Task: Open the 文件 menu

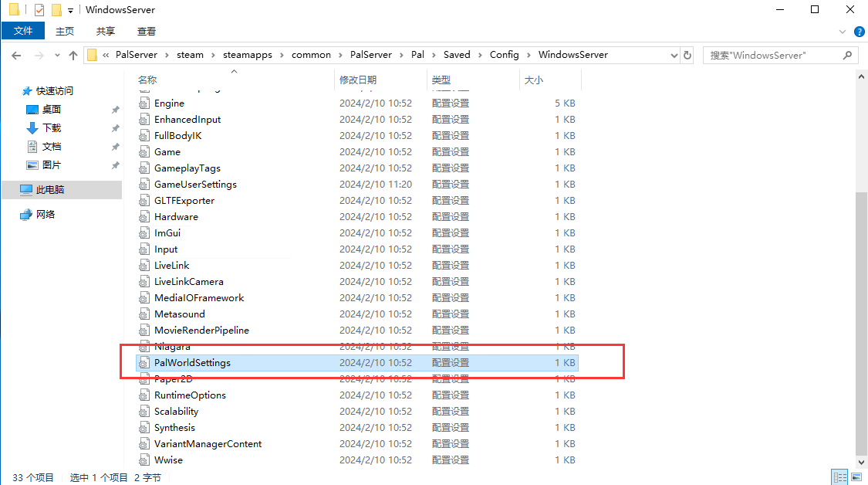Action: (23, 30)
